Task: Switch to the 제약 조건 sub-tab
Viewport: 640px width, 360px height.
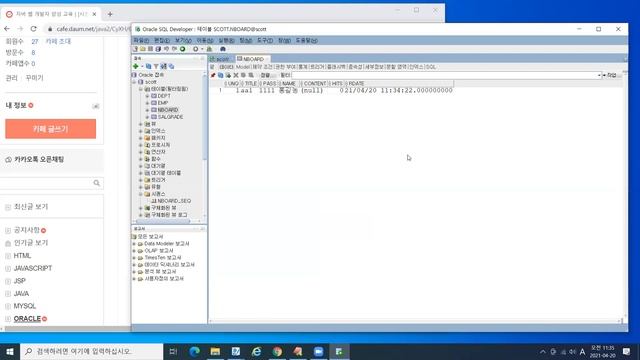Action: pos(262,67)
